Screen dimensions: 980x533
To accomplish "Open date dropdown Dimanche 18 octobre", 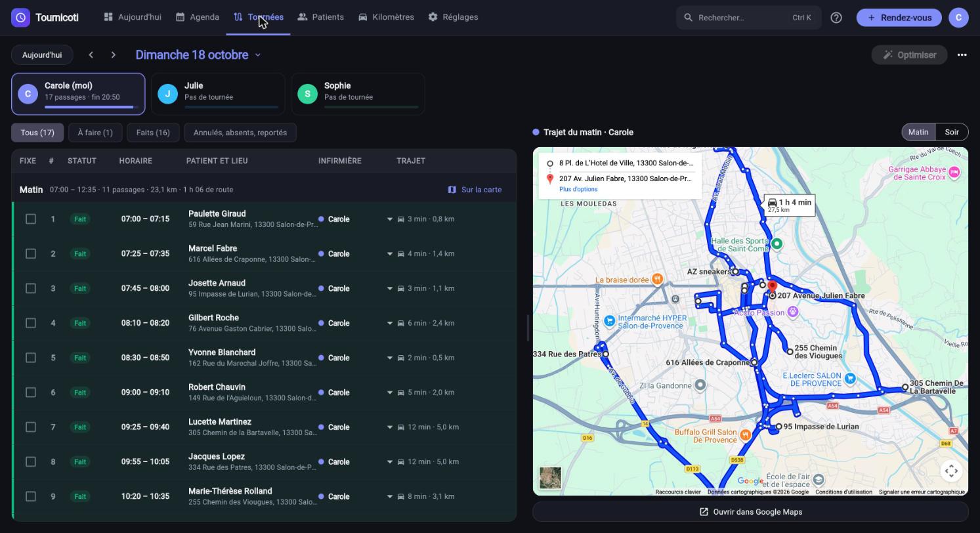I will [x=198, y=55].
